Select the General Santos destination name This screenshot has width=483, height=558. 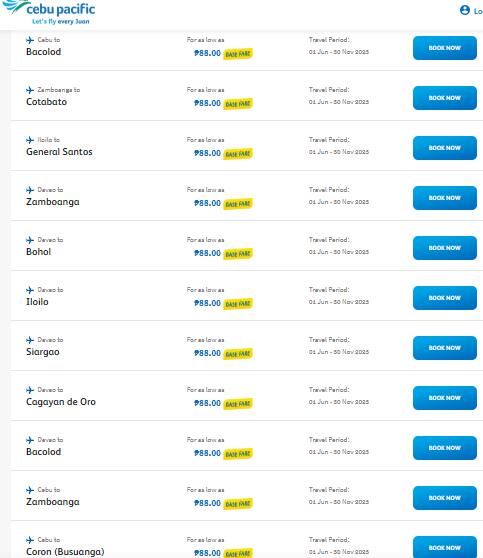coord(59,152)
